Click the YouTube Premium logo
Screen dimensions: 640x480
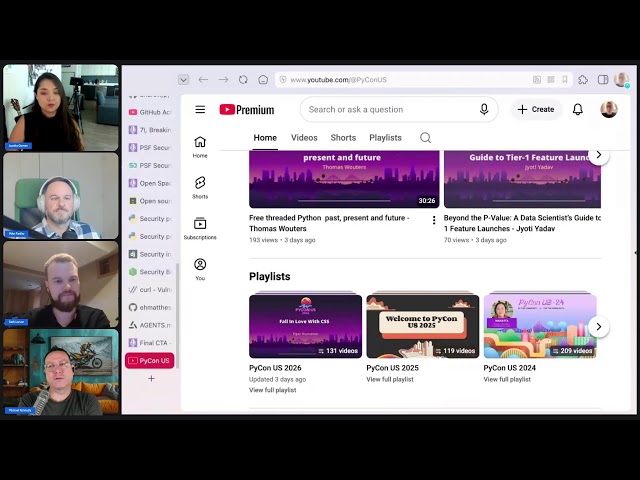247,109
